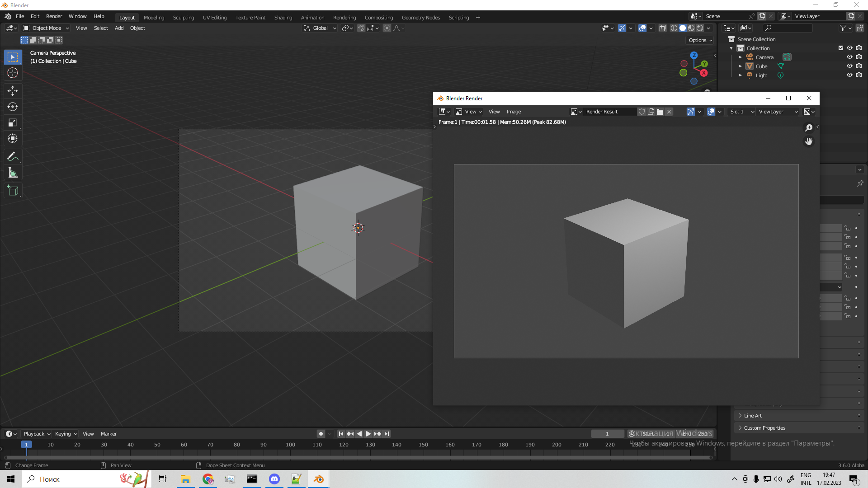Viewport: 868px width, 488px height.
Task: Click the current frame number field
Action: [x=607, y=434]
